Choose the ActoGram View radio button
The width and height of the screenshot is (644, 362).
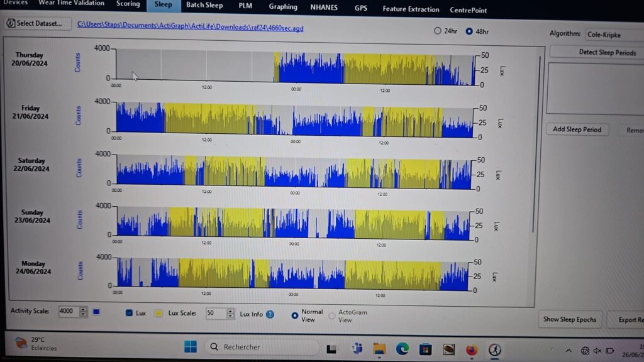[x=333, y=316]
